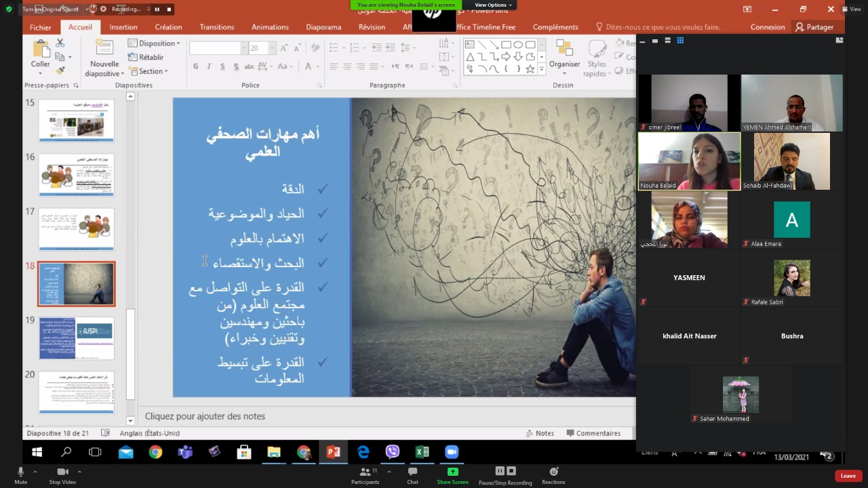Open Zoom Reactions
The image size is (868, 488).
(553, 474)
